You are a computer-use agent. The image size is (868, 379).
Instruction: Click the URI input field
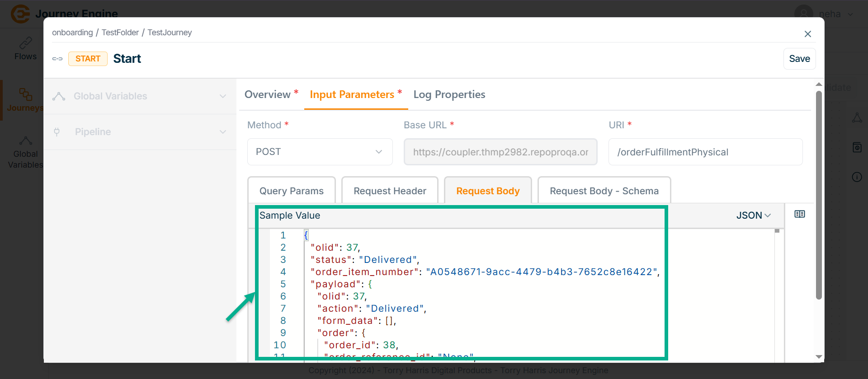pos(705,152)
